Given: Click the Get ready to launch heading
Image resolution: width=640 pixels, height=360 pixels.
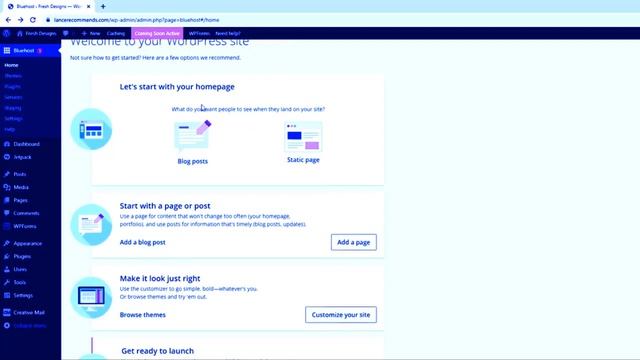Looking at the screenshot, I should tap(158, 351).
